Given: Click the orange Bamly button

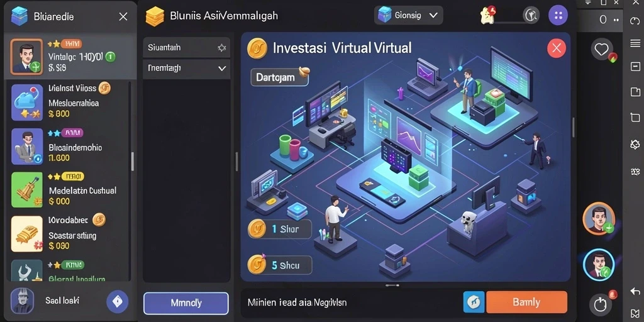Looking at the screenshot, I should click(x=526, y=303).
